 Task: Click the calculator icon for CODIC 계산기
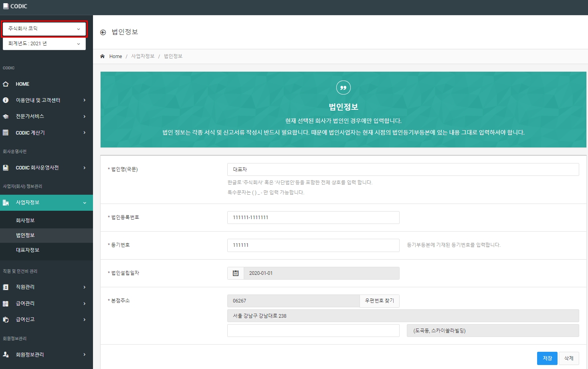pyautogui.click(x=6, y=133)
